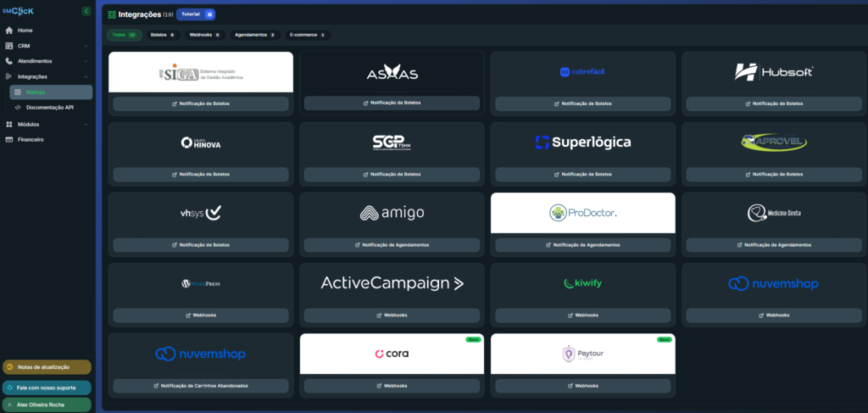Screen dimensions: 868x413
Task: Click the Superlógica logo
Action: click(x=583, y=142)
